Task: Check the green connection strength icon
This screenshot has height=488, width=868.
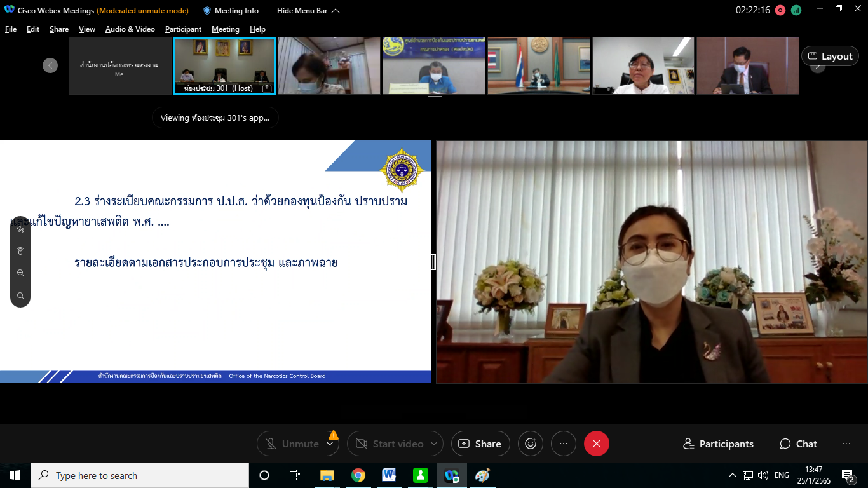Action: (796, 10)
